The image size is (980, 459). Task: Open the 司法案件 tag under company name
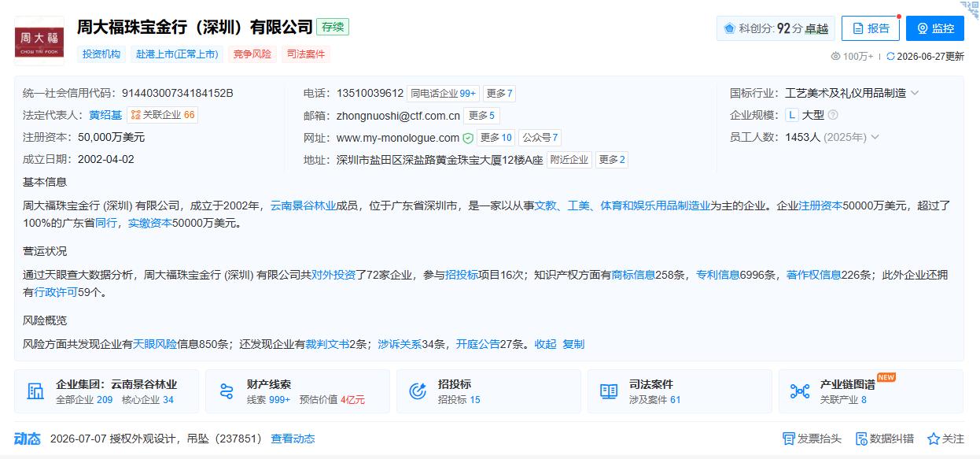point(306,54)
